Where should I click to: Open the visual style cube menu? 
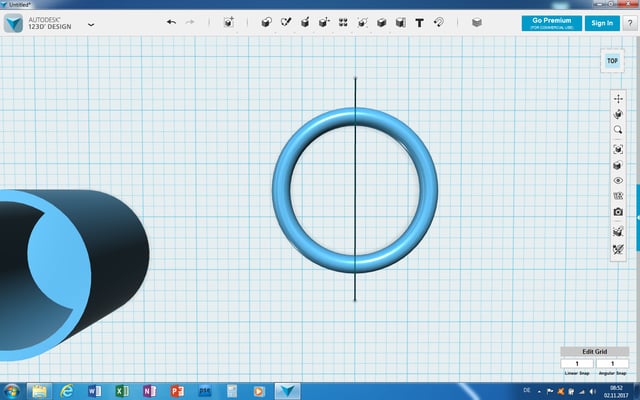click(618, 165)
